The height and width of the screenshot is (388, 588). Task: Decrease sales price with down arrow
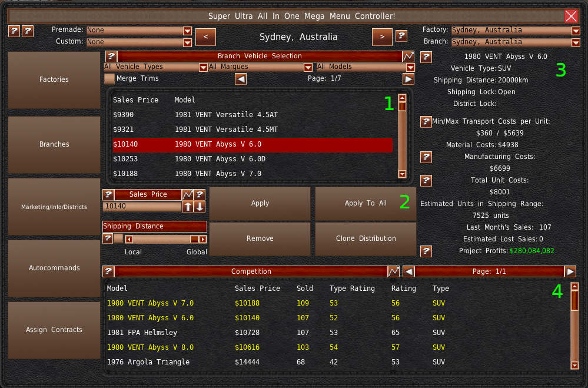200,207
